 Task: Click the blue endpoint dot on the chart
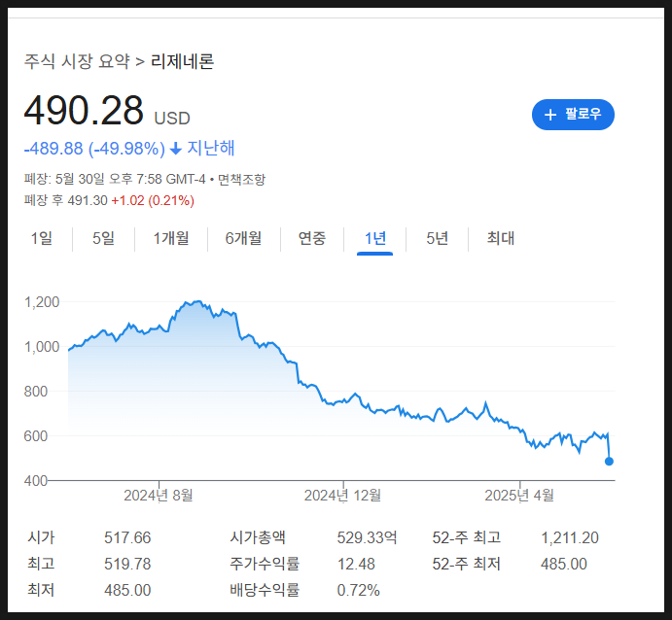609,462
